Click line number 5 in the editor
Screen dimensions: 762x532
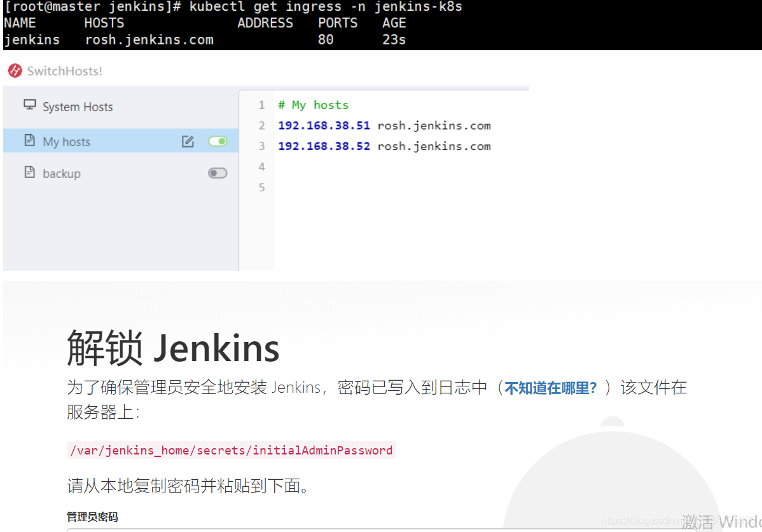click(261, 188)
